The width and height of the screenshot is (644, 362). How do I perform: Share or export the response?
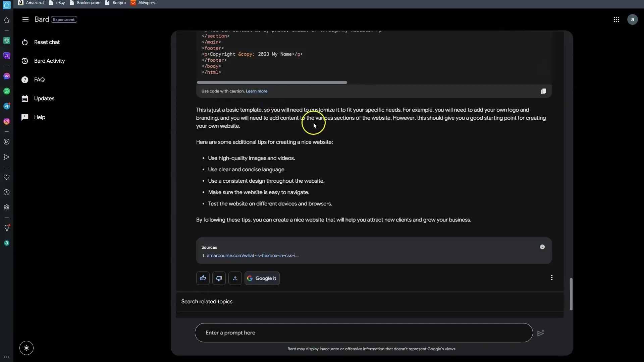(x=235, y=278)
